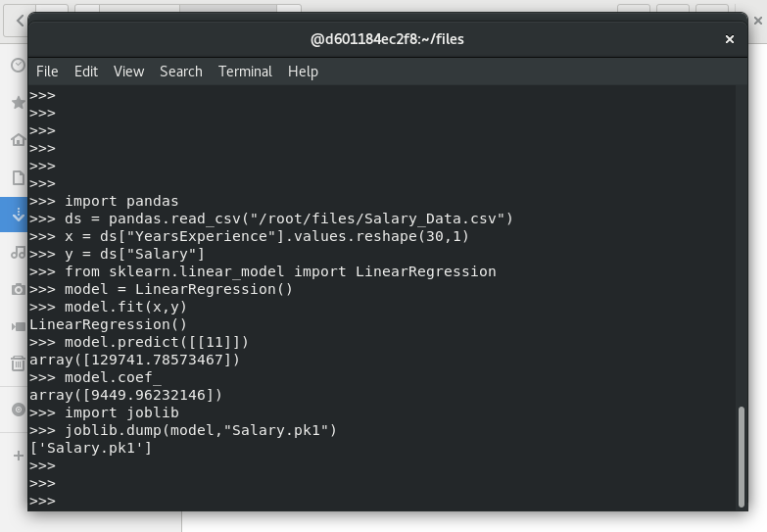Go to Home folder in sidebar
This screenshot has height=532, width=767.
[19, 139]
